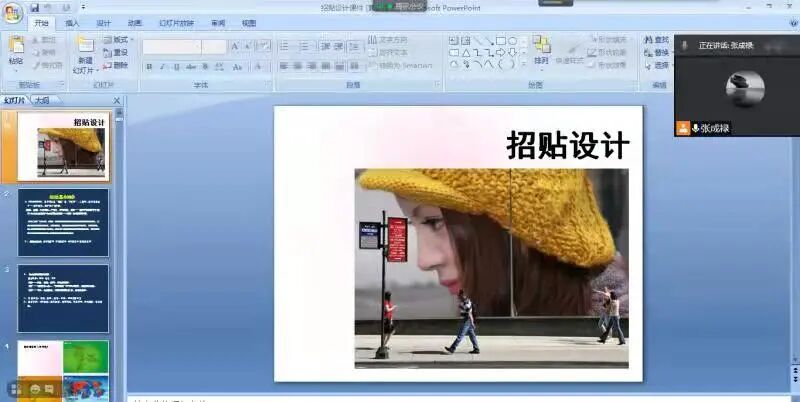Open Customize Quick Access Toolbar arrow
The width and height of the screenshot is (800, 402).
[x=83, y=8]
